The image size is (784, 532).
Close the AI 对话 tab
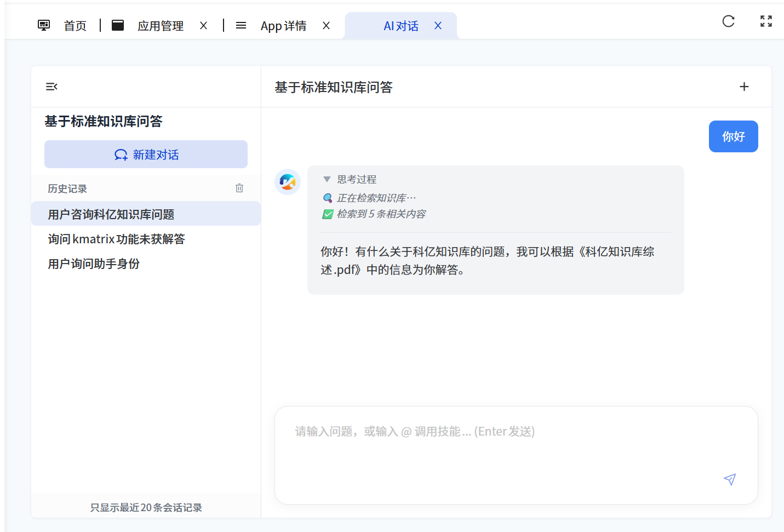pos(438,26)
